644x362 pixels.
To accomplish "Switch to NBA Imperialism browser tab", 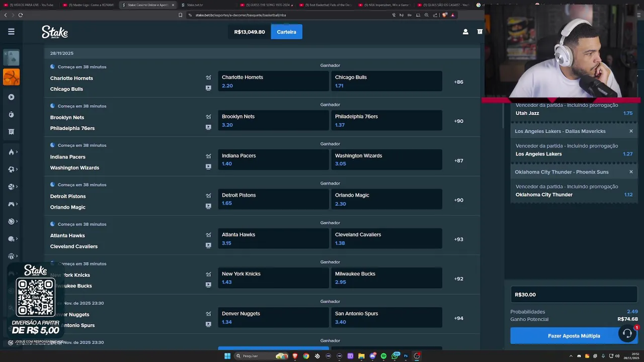I will coord(385,5).
